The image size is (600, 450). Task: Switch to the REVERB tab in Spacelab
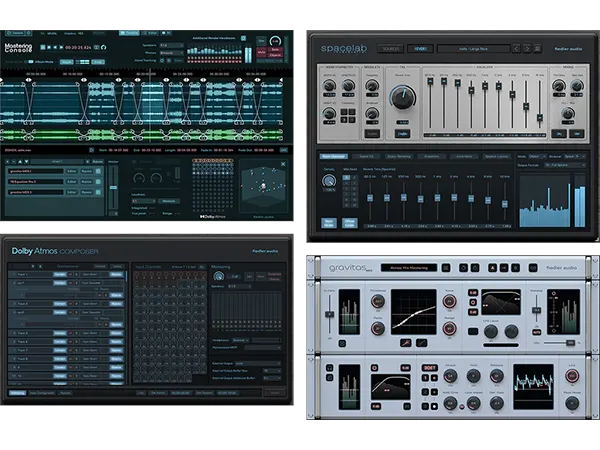tap(420, 49)
